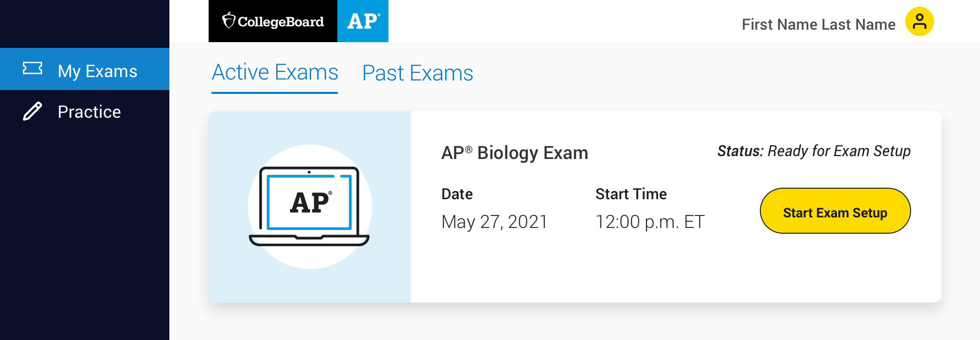Click the ticket icon beside My Exams
Viewport: 980px width, 340px height.
(x=33, y=68)
